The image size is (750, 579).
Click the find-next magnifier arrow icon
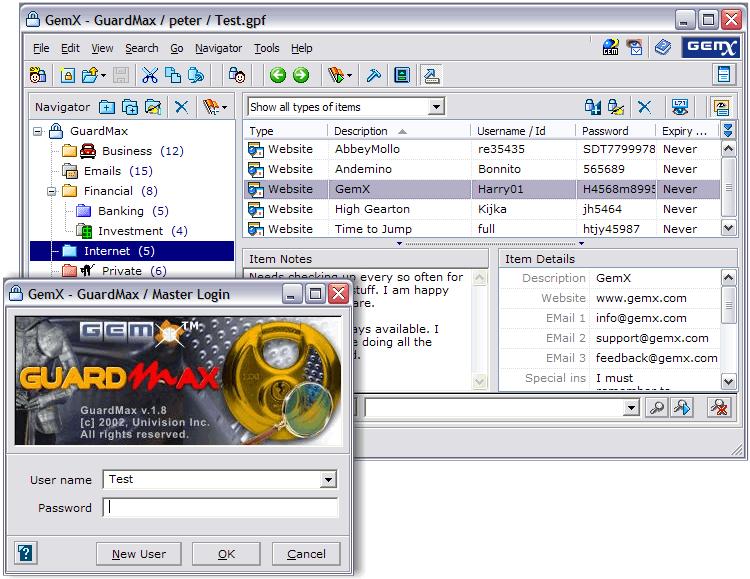point(682,408)
